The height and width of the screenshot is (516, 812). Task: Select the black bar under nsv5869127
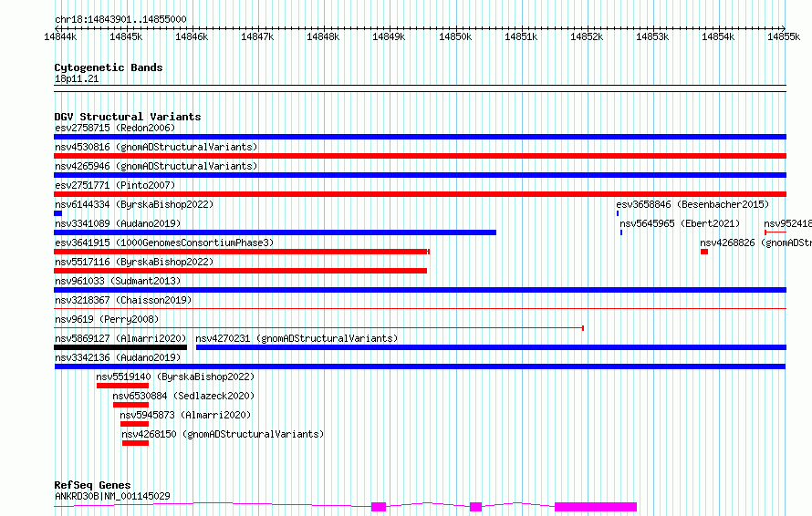click(120, 347)
